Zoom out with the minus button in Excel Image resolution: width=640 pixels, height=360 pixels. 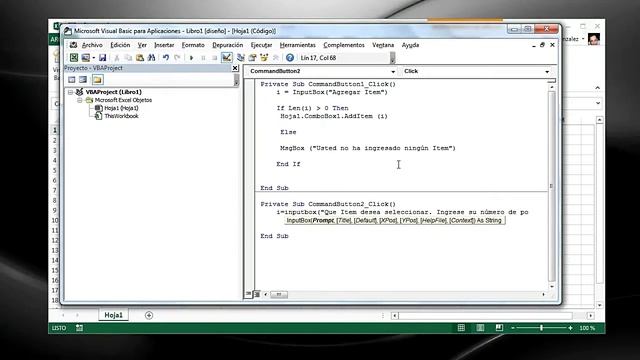[513, 328]
